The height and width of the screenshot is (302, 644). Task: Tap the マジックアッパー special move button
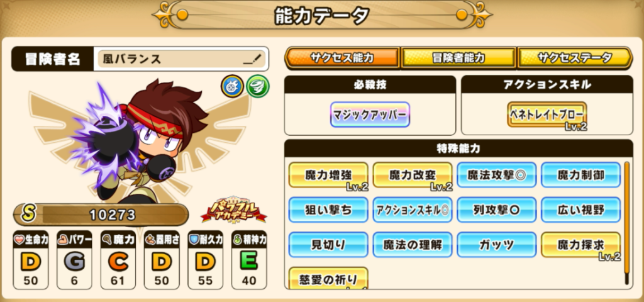[370, 115]
